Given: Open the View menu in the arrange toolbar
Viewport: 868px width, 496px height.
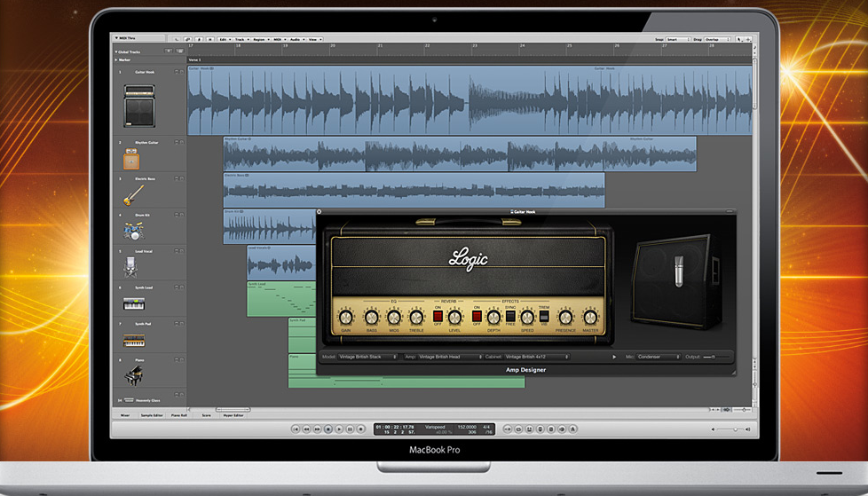Looking at the screenshot, I should coord(314,39).
